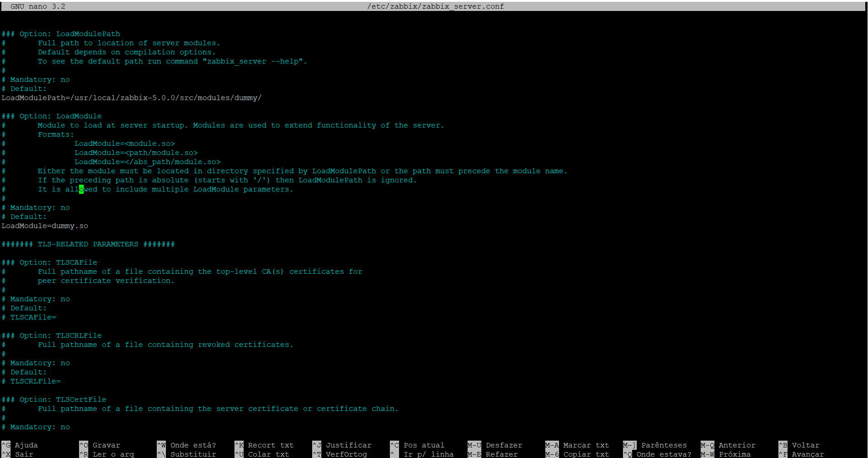Choose the ^R Ler o arq shortcut
This screenshot has height=458, width=868.
pos(107,454)
